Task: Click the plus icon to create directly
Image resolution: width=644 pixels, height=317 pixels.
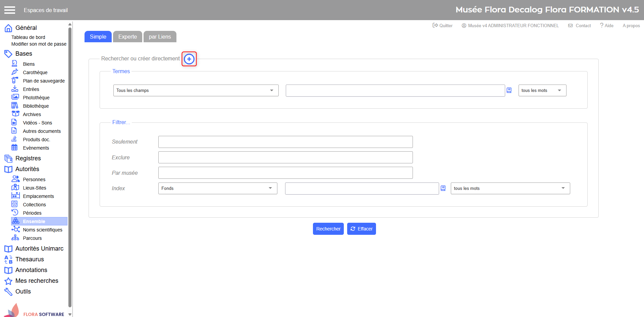Action: [189, 59]
